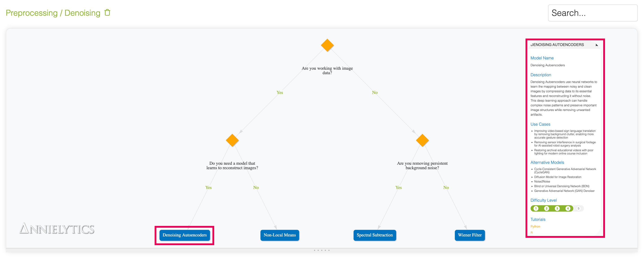Image resolution: width=644 pixels, height=264 pixels.
Task: Click difficulty level circle 4
Action: (x=568, y=208)
